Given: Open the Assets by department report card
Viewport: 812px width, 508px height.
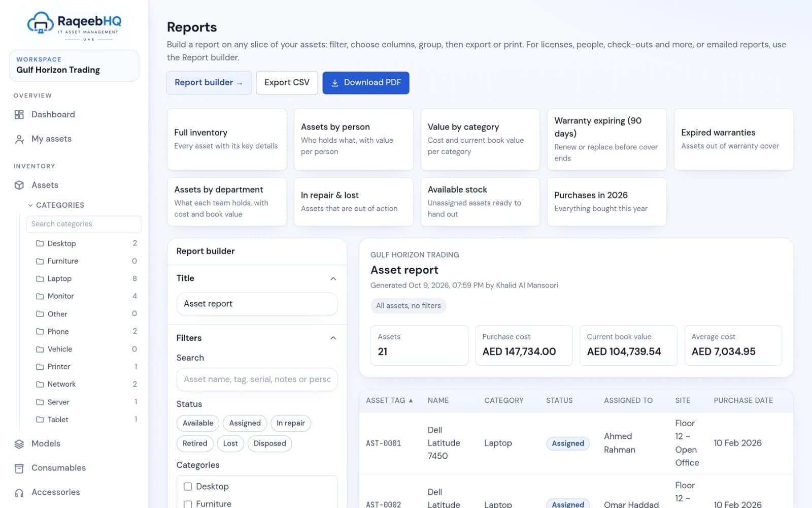Looking at the screenshot, I should (227, 202).
